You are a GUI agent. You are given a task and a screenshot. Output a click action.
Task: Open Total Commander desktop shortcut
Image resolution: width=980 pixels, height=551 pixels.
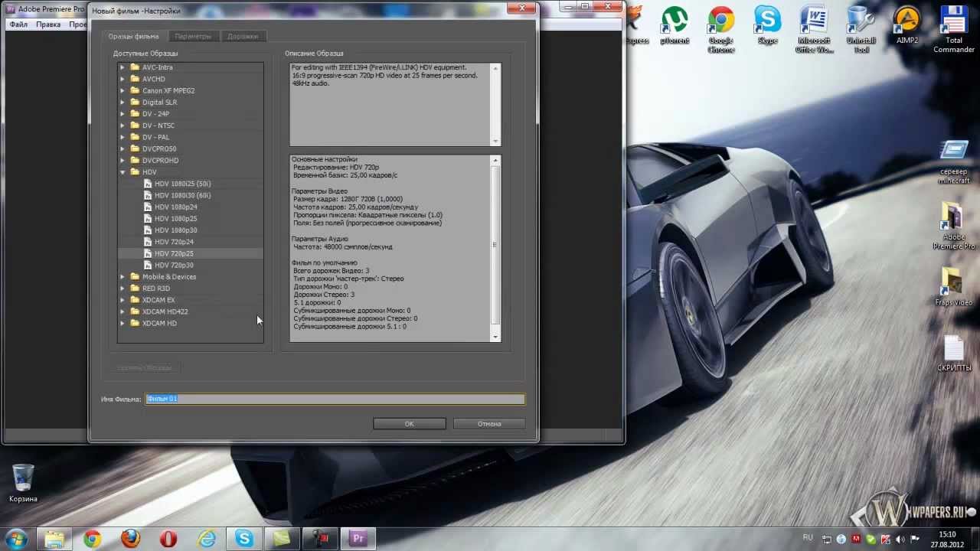pos(953,29)
